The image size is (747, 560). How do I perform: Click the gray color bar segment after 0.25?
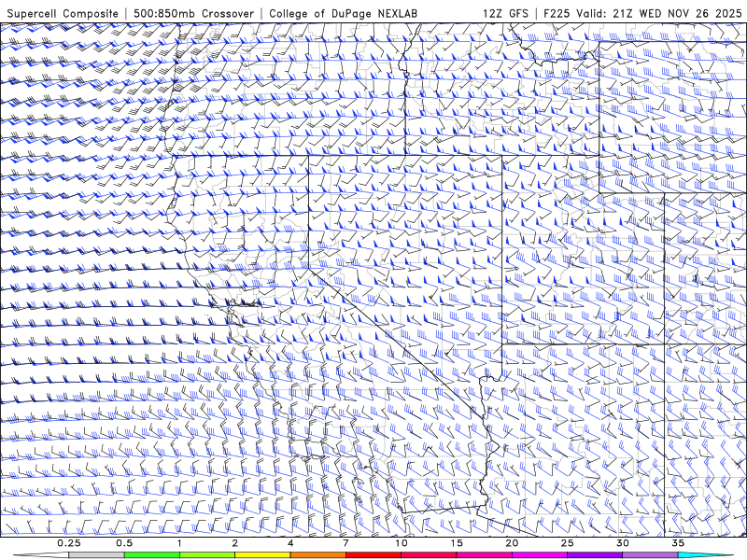click(x=97, y=555)
